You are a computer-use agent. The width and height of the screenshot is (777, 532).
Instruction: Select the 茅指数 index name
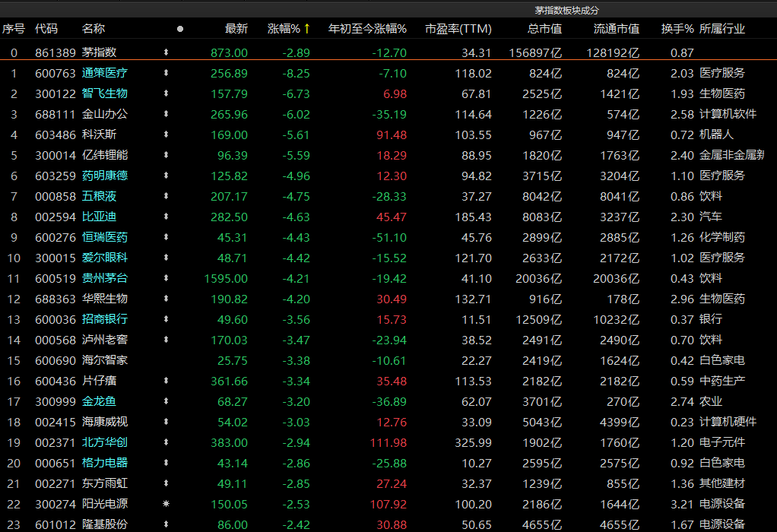click(x=99, y=52)
